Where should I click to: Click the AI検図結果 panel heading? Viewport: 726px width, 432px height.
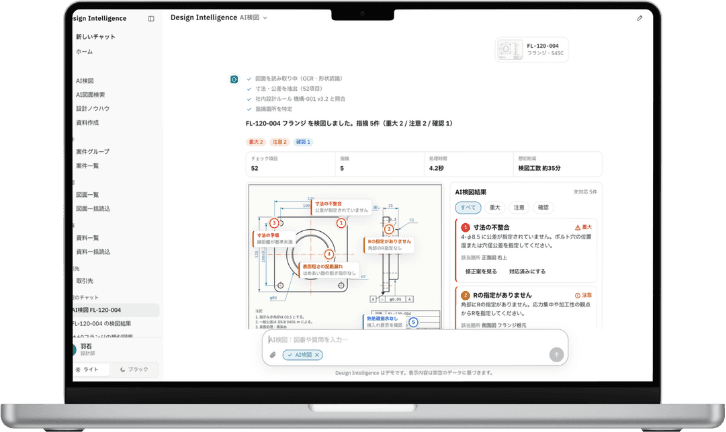[x=470, y=192]
